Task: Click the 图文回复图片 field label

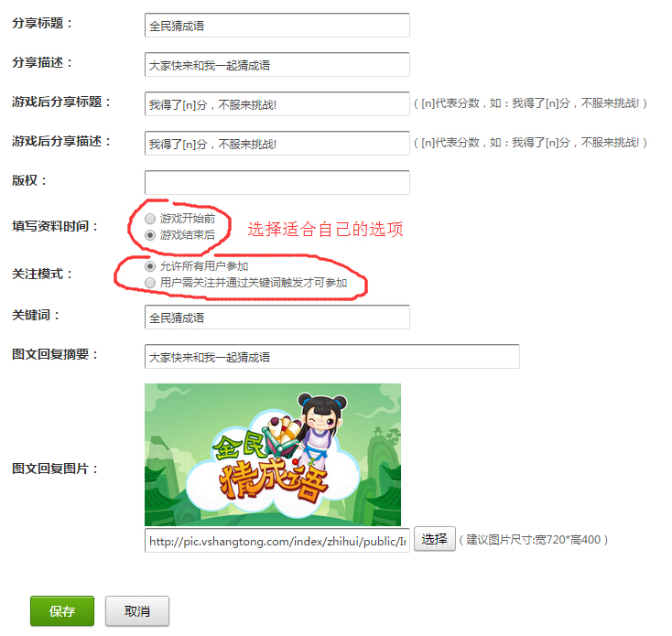Action: pyautogui.click(x=54, y=469)
